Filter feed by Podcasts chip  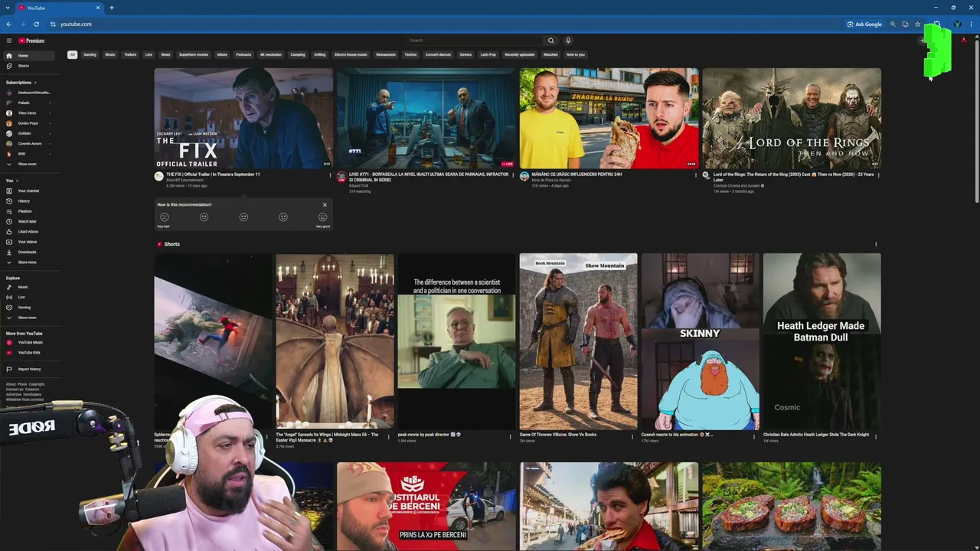pos(243,55)
